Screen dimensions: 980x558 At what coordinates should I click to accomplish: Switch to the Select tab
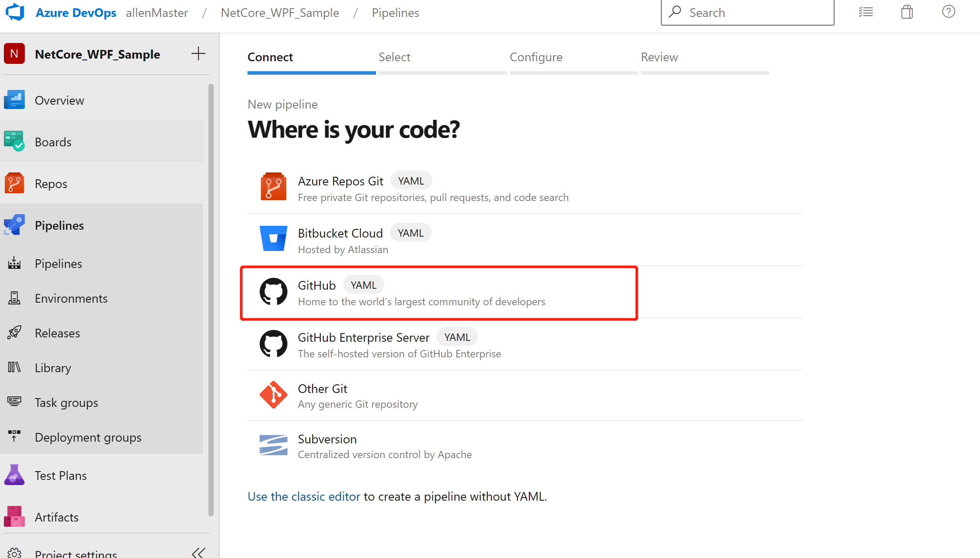[x=394, y=57]
